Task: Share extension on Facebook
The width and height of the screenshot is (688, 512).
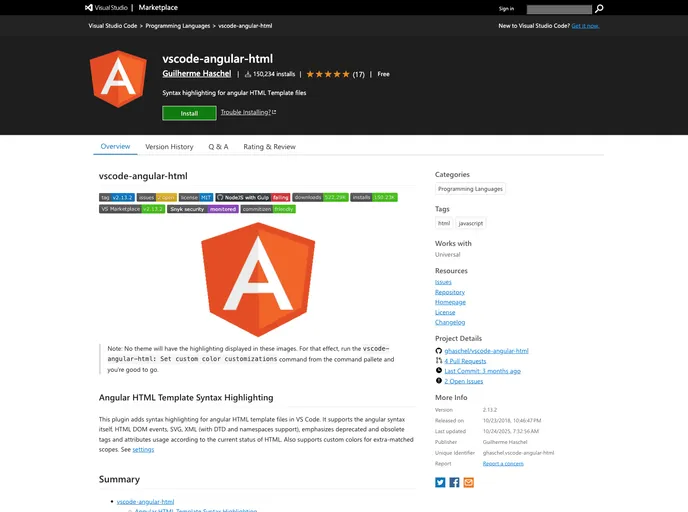Action: 454,482
